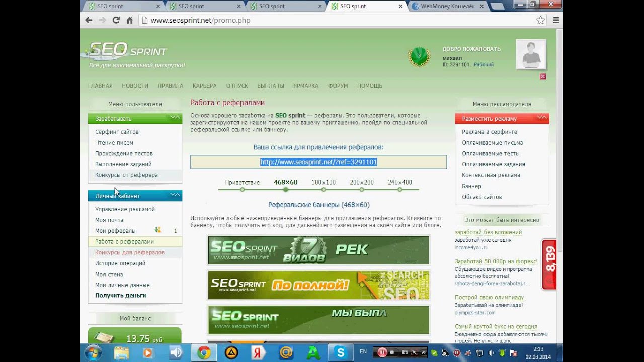Open the ФОРУМ menu item
Image resolution: width=644 pixels, height=362 pixels.
click(x=338, y=86)
